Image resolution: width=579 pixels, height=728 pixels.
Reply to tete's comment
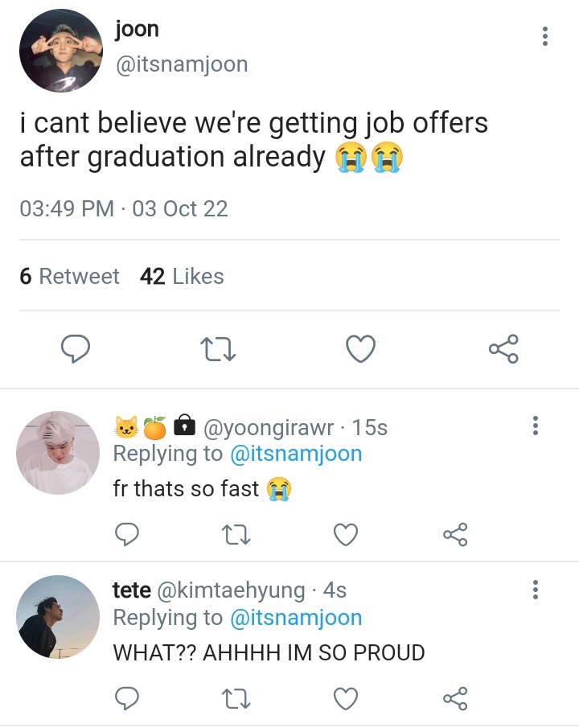pos(127,697)
